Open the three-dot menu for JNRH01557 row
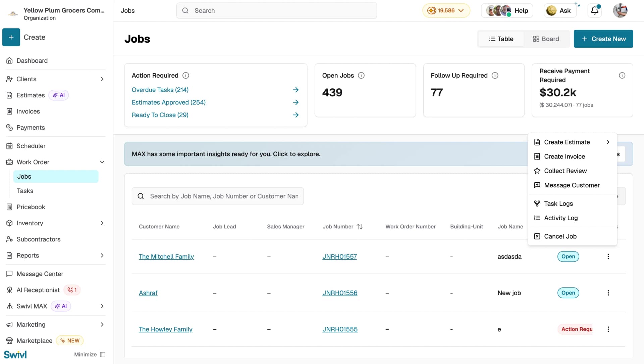Image resolution: width=644 pixels, height=364 pixels. tap(608, 257)
